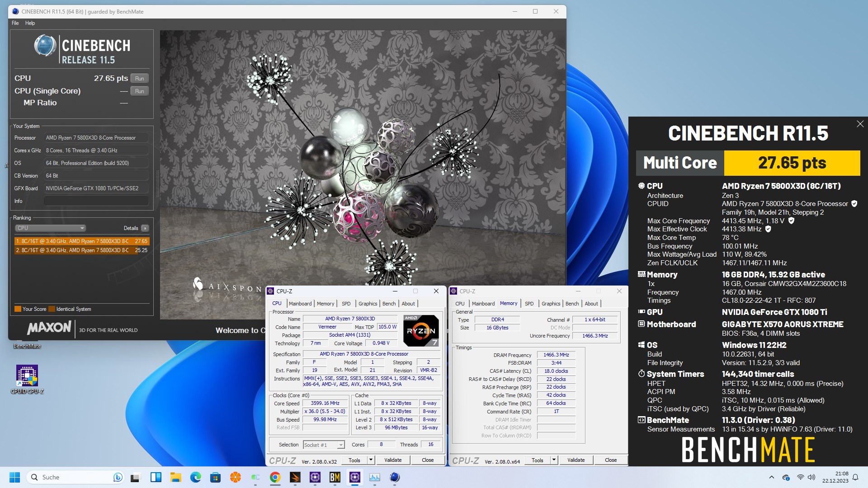Select the first ranking entry scoring 27.65
The image size is (868, 488).
point(82,241)
